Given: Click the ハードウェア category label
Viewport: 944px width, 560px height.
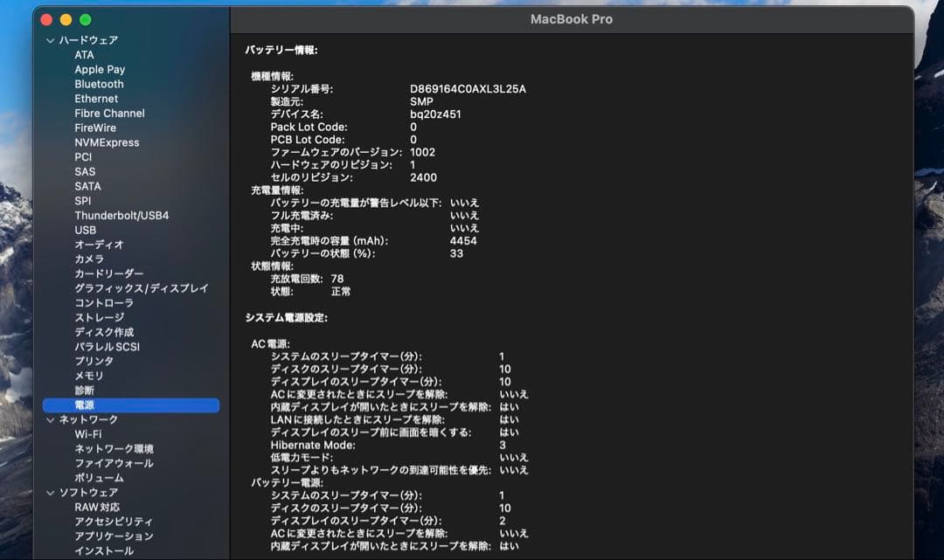Looking at the screenshot, I should [x=88, y=40].
